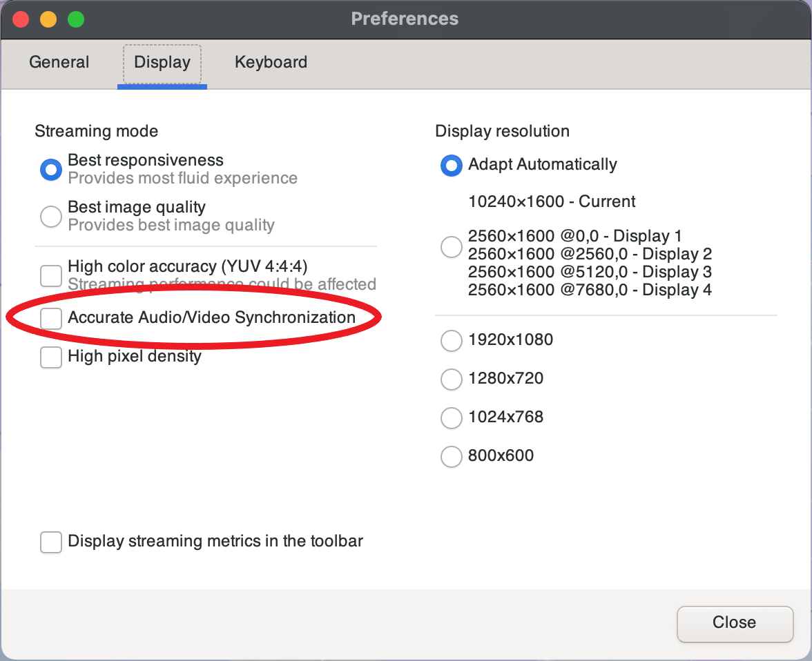The width and height of the screenshot is (812, 661).
Task: Enable Accurate Audio/Video Synchronization
Action: [x=50, y=318]
